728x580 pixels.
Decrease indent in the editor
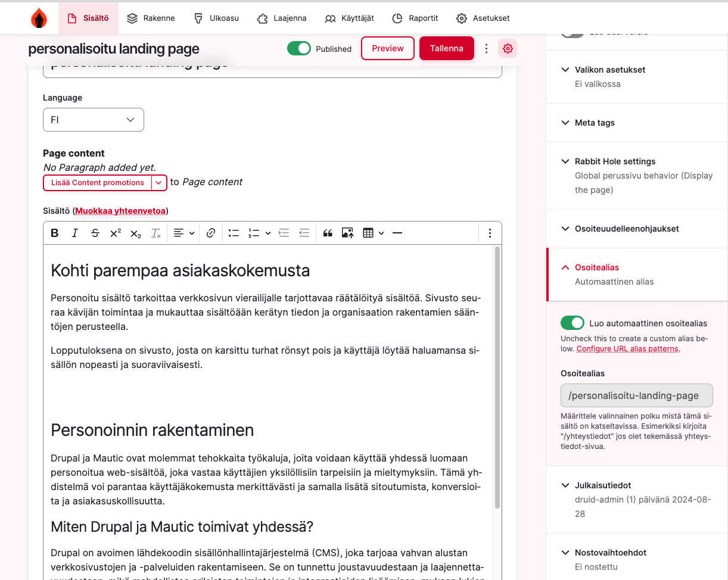[304, 233]
